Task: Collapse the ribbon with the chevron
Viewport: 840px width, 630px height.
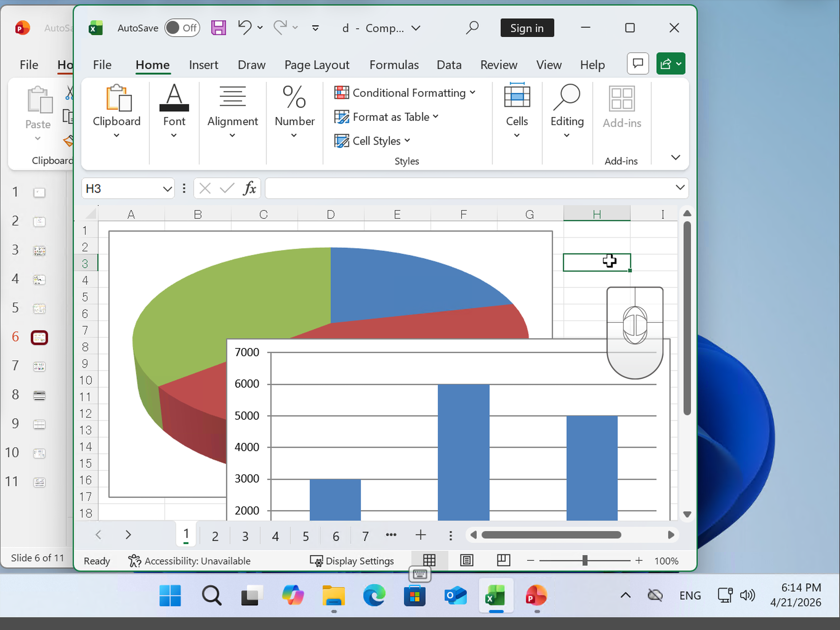Action: click(676, 157)
